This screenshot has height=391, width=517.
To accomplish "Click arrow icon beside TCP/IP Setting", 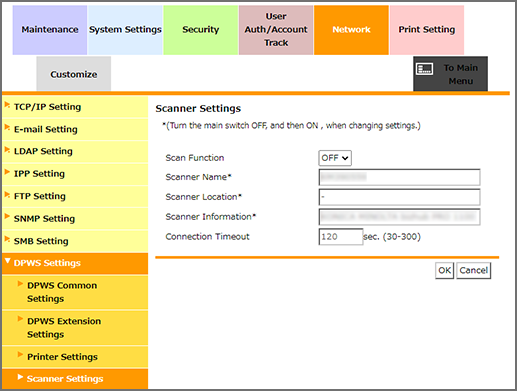I will [7, 105].
